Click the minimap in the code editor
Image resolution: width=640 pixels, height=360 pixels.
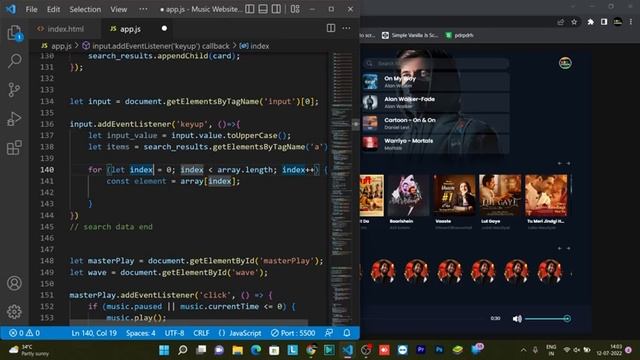[x=342, y=188]
